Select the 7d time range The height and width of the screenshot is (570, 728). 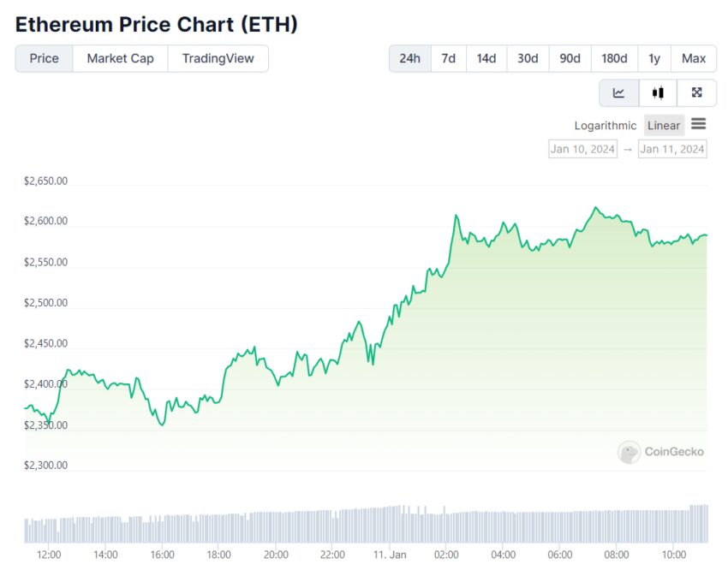click(448, 58)
